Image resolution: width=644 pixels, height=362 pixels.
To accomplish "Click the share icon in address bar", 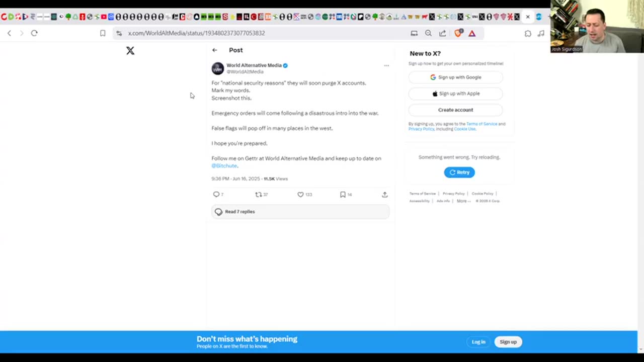I will pyautogui.click(x=442, y=33).
